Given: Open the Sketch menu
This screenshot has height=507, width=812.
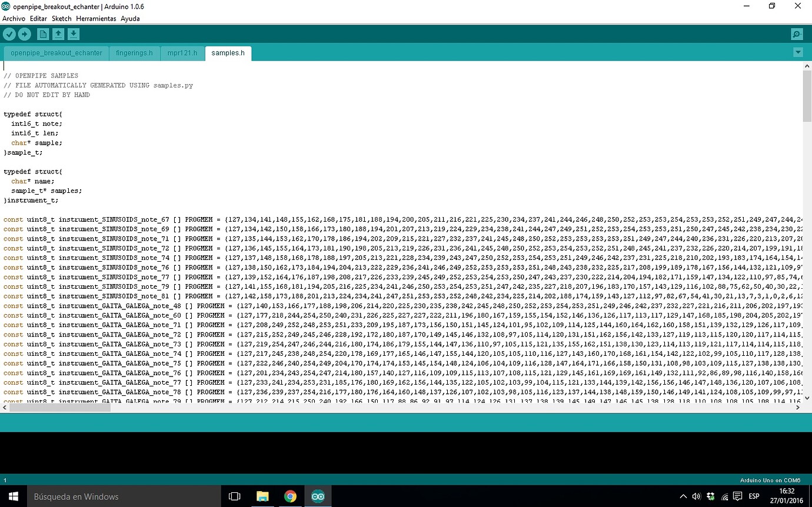Looking at the screenshot, I should tap(61, 18).
